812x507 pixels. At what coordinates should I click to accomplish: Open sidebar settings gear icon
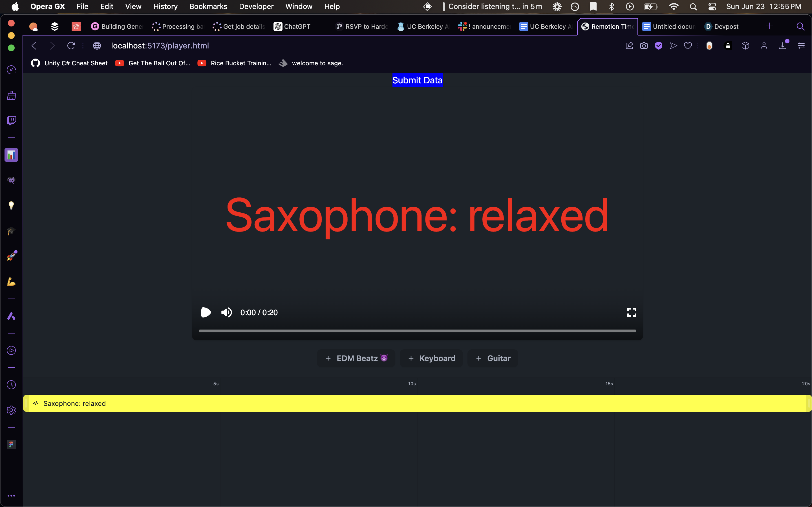[x=11, y=410]
